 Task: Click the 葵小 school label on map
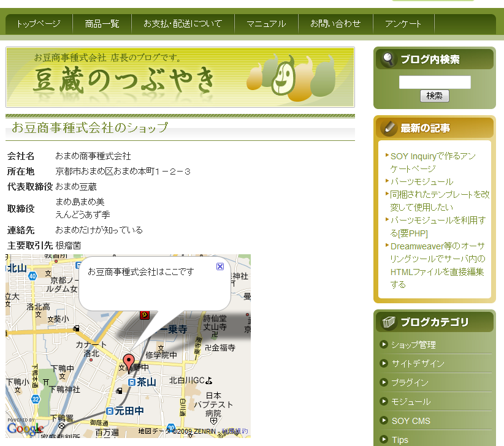pyautogui.click(x=61, y=319)
